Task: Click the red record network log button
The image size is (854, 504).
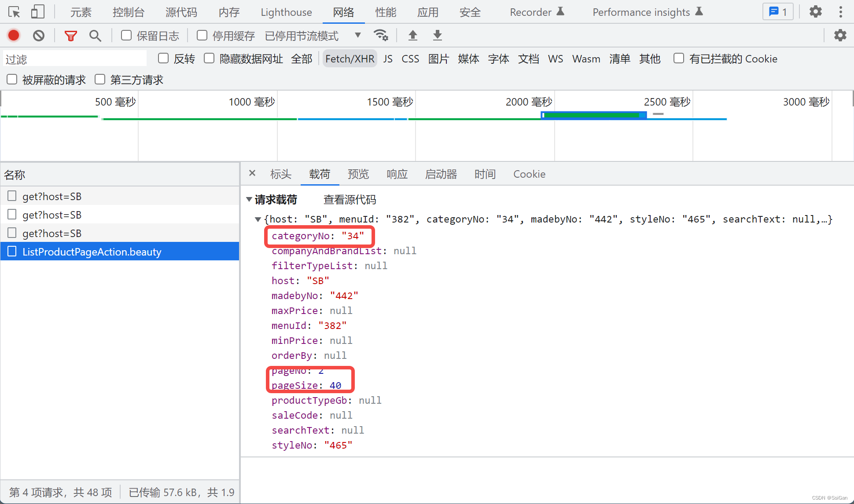Action: tap(14, 35)
